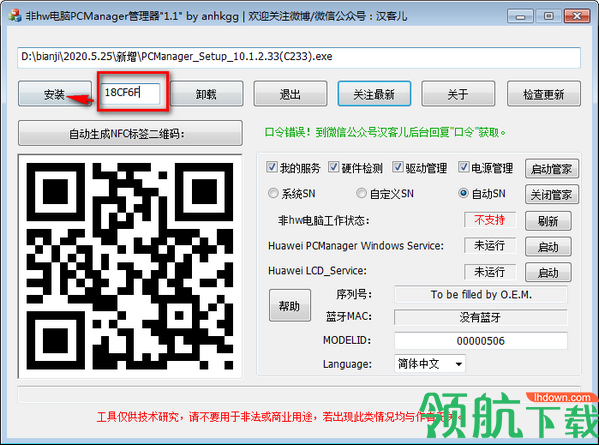Expand the Language dropdown showing 简体中文
Viewport: 599px width, 445px height.
430,364
